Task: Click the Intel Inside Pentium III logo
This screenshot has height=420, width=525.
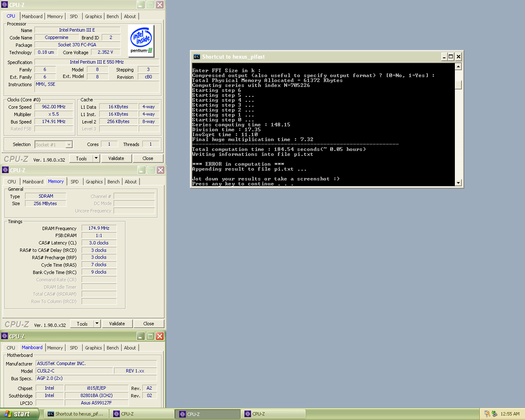Action: (x=142, y=41)
